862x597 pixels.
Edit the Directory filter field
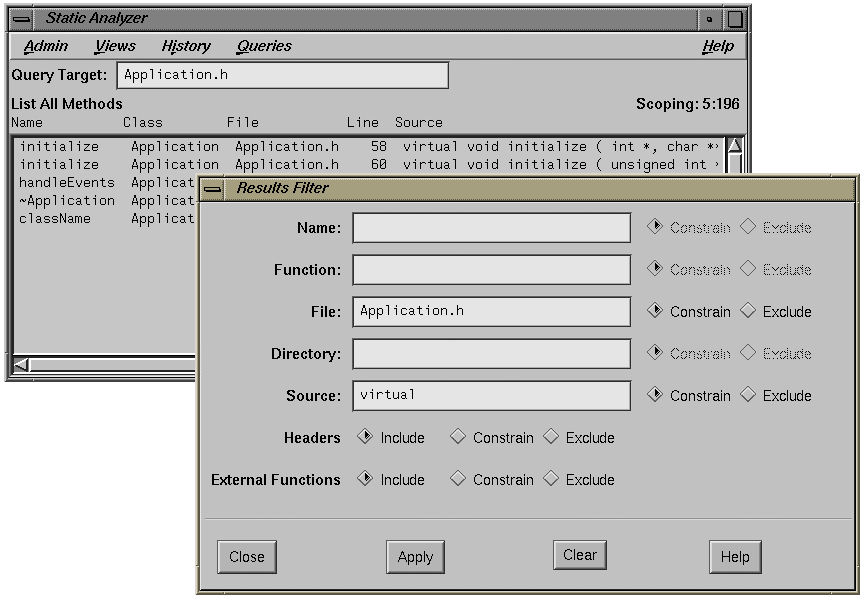[490, 353]
